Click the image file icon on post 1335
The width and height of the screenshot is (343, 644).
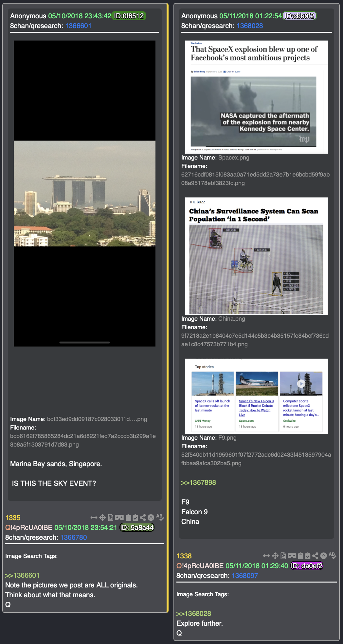111,517
